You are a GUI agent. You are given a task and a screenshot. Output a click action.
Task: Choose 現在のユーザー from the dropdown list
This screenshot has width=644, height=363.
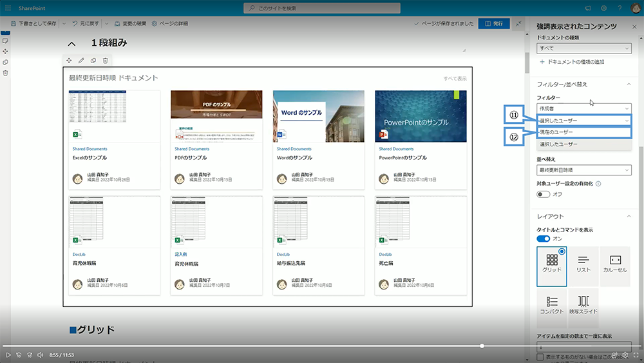[583, 132]
